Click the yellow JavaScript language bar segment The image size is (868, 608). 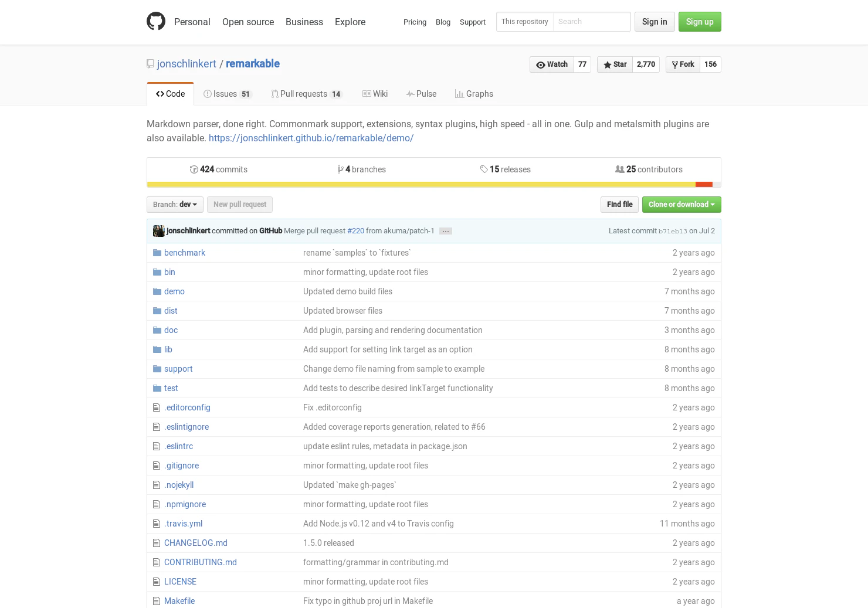(x=421, y=185)
